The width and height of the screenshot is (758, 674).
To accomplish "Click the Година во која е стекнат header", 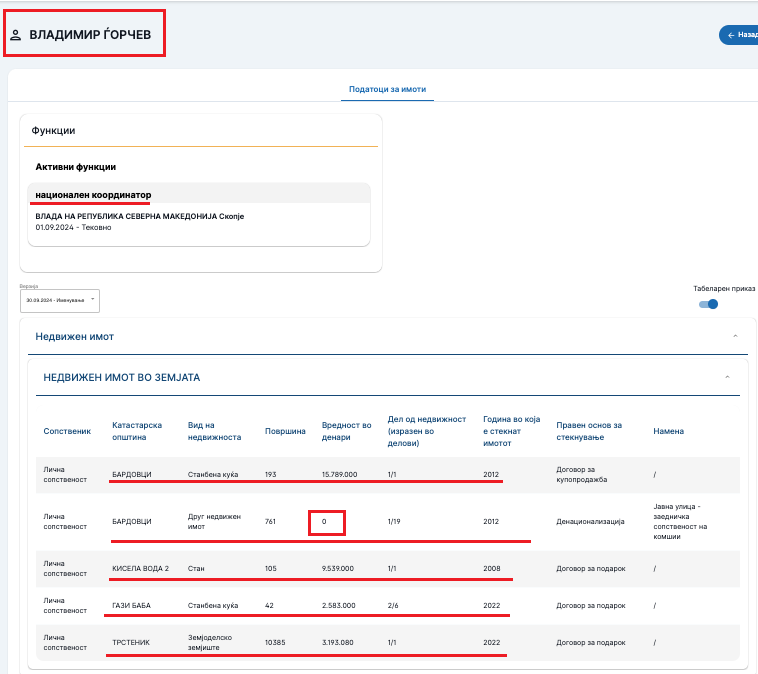I will pos(511,431).
